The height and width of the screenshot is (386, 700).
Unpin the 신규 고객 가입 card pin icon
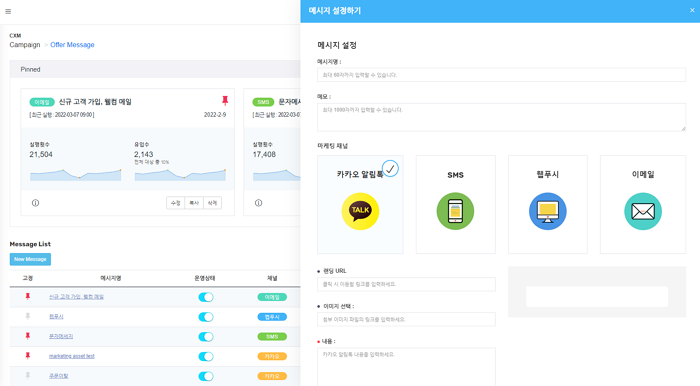(x=225, y=101)
